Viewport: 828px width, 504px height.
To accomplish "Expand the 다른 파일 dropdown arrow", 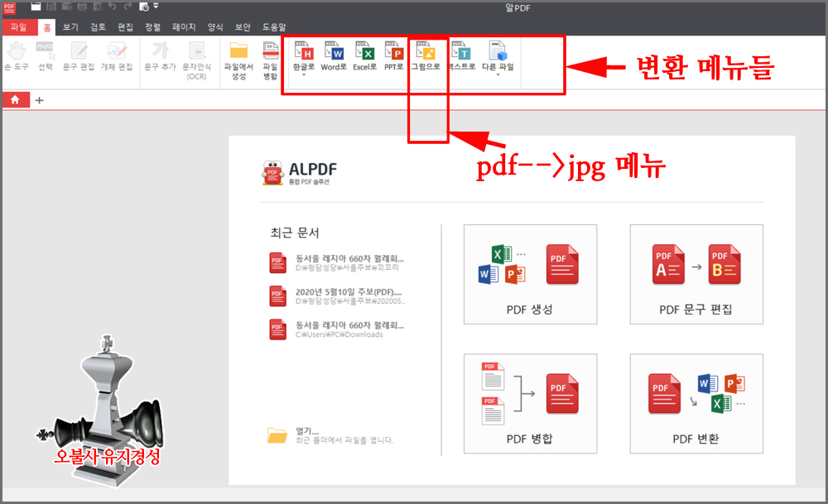I will pos(498,75).
